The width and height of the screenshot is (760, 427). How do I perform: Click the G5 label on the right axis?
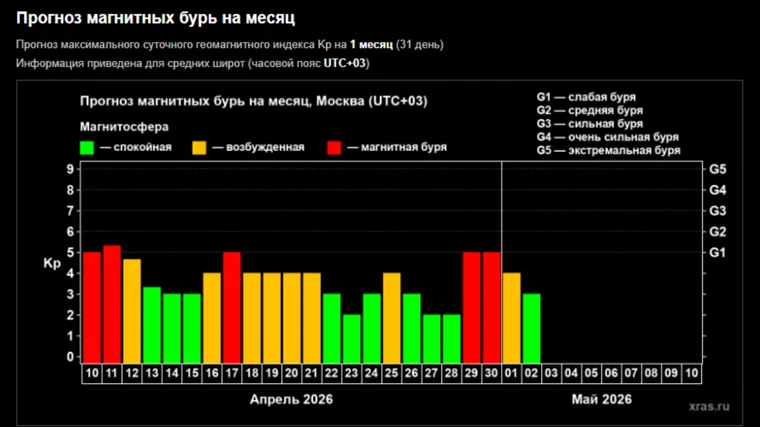click(717, 169)
